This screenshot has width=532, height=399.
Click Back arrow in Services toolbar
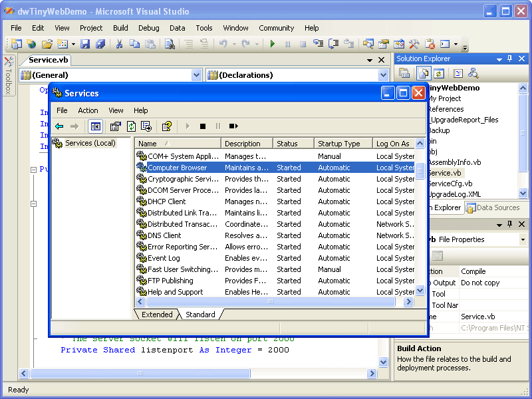click(59, 126)
